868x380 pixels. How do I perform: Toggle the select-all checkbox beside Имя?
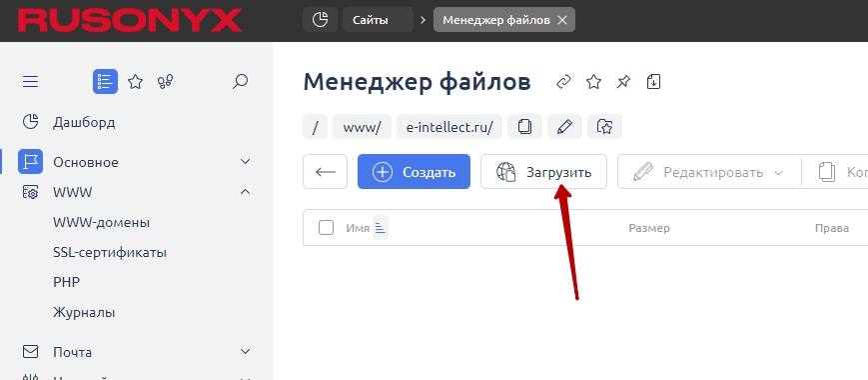point(326,228)
